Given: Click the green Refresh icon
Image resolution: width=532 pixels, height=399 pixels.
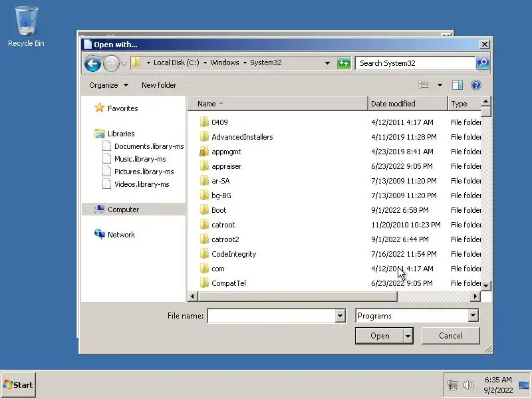Looking at the screenshot, I should coord(344,63).
